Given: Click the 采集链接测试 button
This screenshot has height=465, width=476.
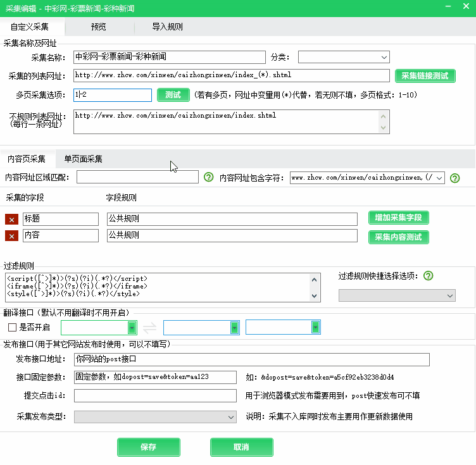Looking at the screenshot, I should coord(425,76).
